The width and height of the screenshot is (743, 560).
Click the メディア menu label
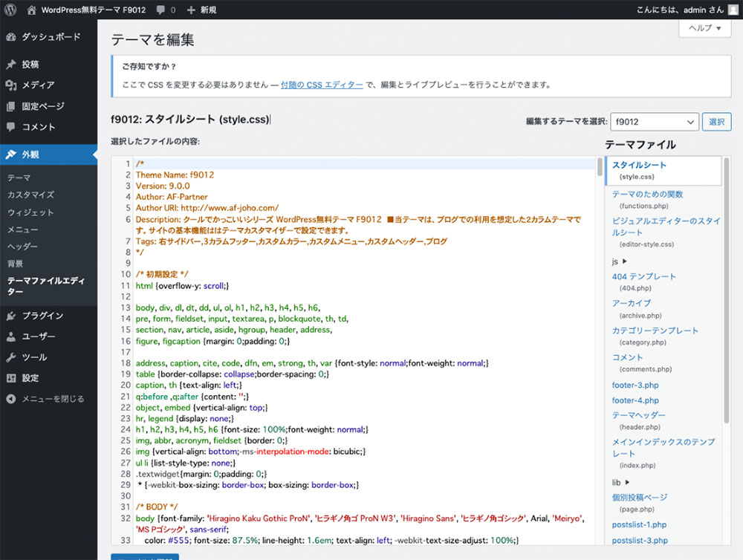[x=38, y=85]
